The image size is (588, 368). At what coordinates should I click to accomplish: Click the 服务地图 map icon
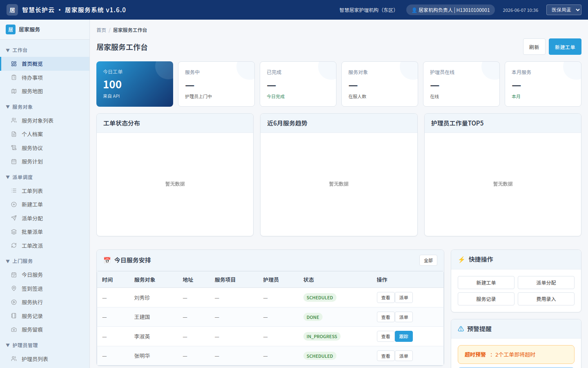click(x=14, y=91)
